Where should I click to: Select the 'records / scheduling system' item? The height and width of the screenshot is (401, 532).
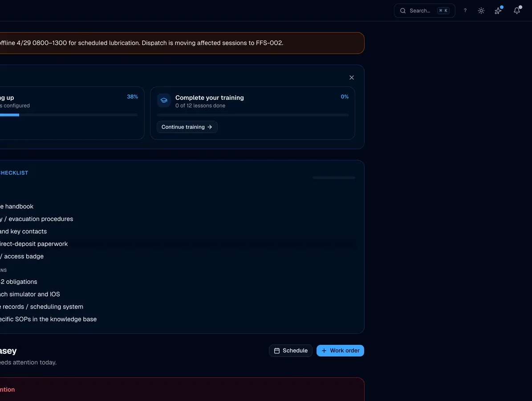point(41,307)
